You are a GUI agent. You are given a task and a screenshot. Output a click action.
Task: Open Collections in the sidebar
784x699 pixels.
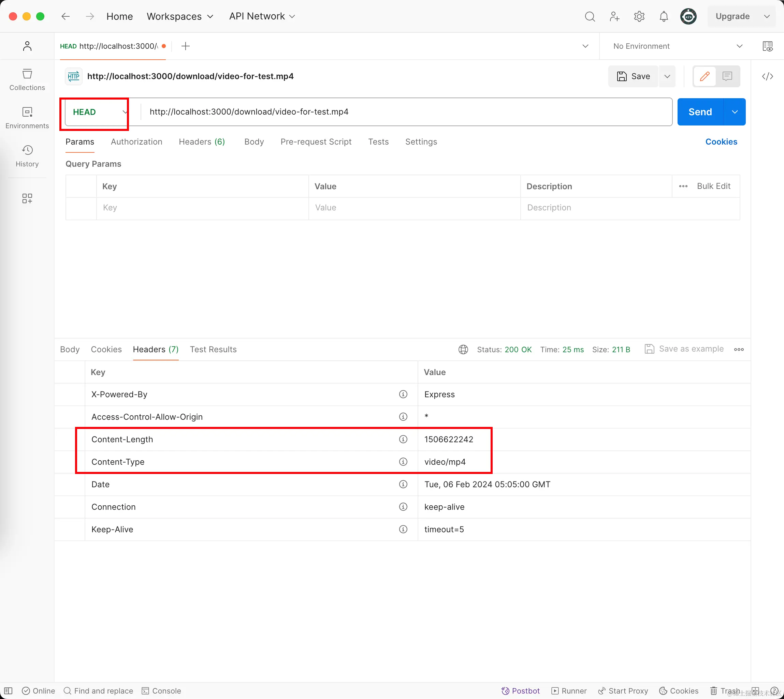27,79
